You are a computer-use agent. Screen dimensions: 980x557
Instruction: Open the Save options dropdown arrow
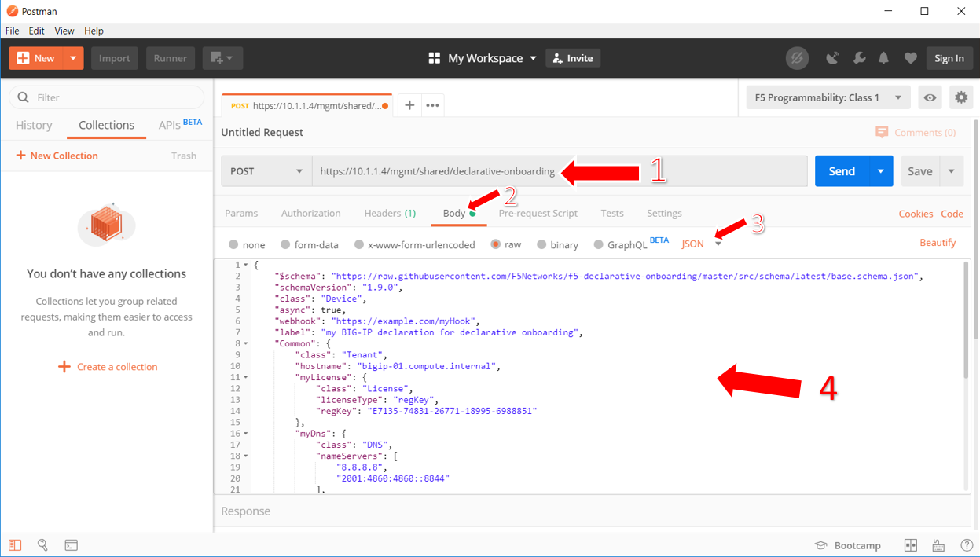(x=952, y=171)
